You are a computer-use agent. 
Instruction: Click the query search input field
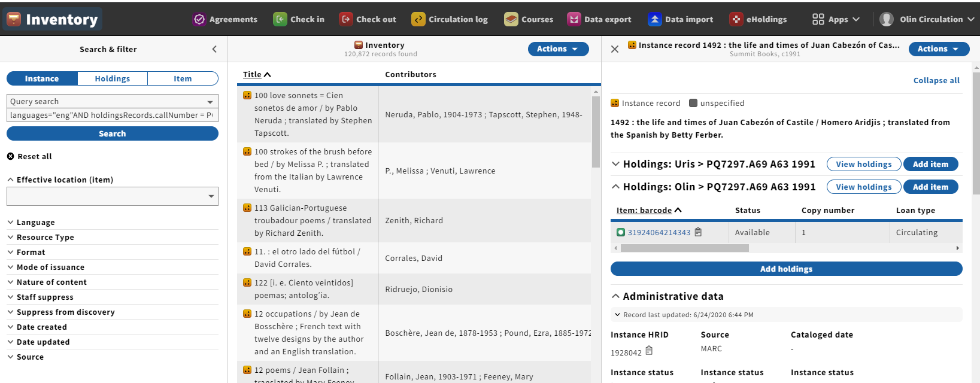tap(113, 115)
